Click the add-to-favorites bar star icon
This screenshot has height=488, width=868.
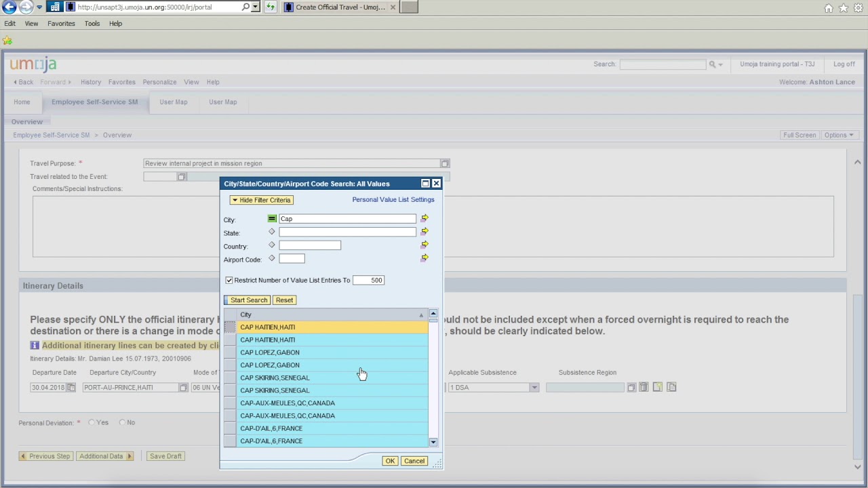click(x=7, y=41)
